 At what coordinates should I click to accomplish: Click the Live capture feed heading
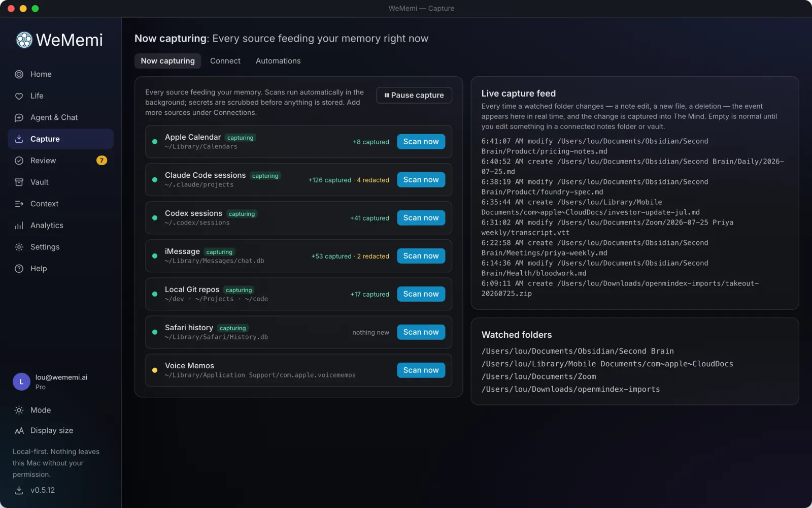(518, 93)
